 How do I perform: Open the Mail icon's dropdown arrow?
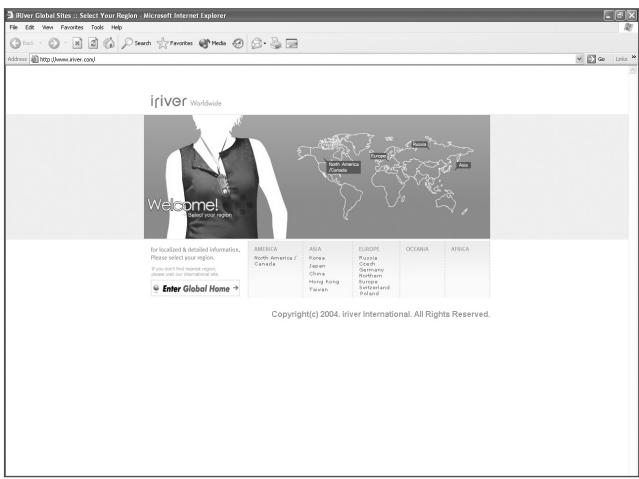point(265,43)
